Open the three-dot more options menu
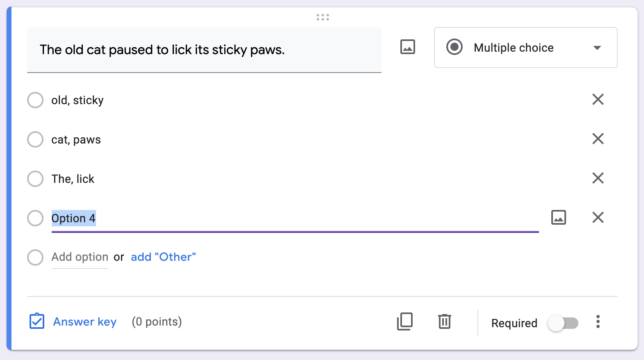Image resolution: width=644 pixels, height=360 pixels. [x=598, y=323]
